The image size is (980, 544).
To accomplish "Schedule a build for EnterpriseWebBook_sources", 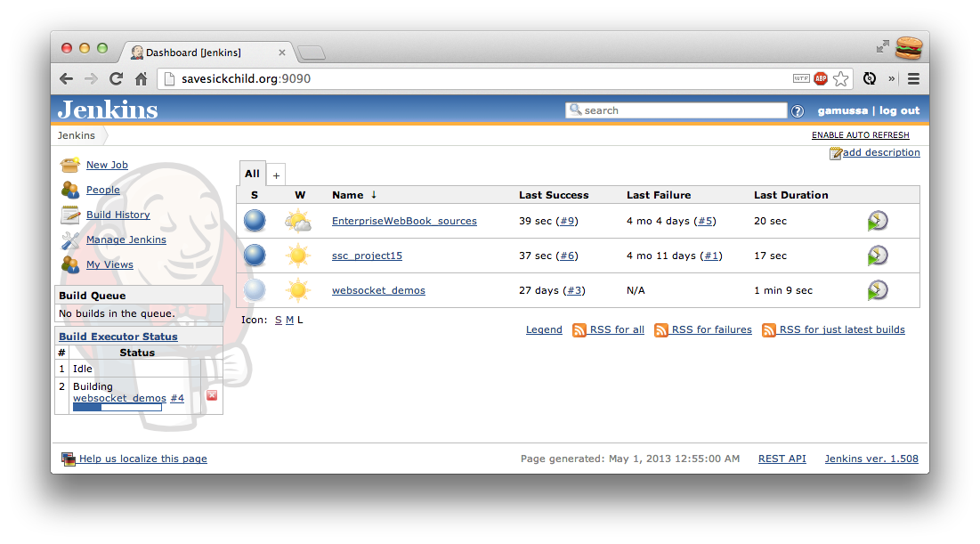I will [x=878, y=221].
